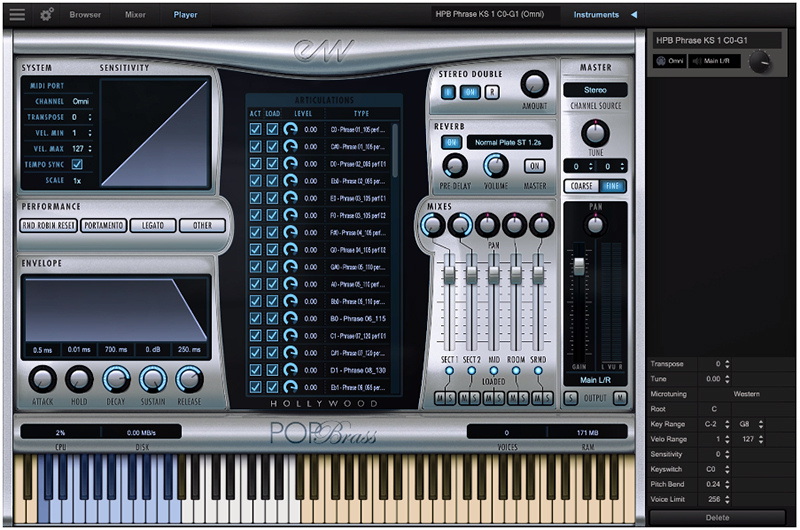Change the Vel. Min stepper
This screenshot has height=530, width=800.
[90, 133]
